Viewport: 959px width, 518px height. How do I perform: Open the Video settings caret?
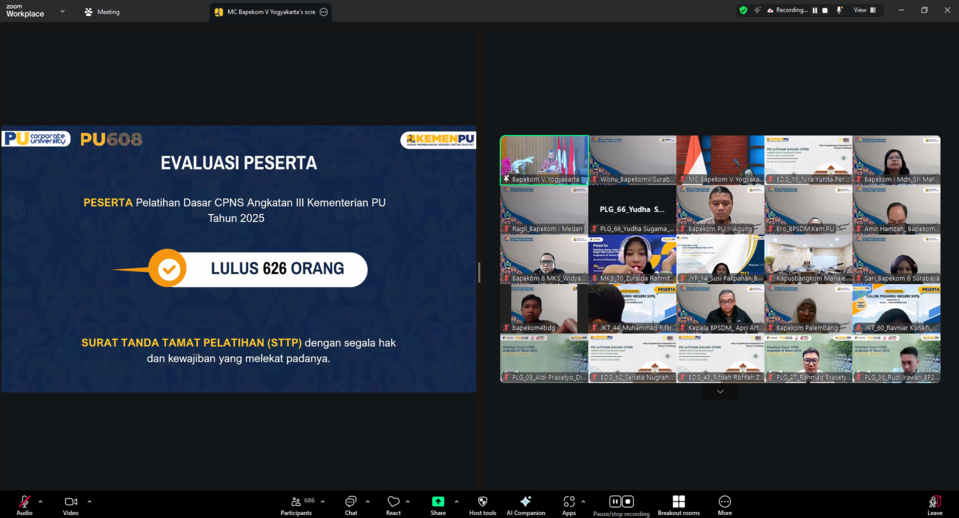coord(89,502)
